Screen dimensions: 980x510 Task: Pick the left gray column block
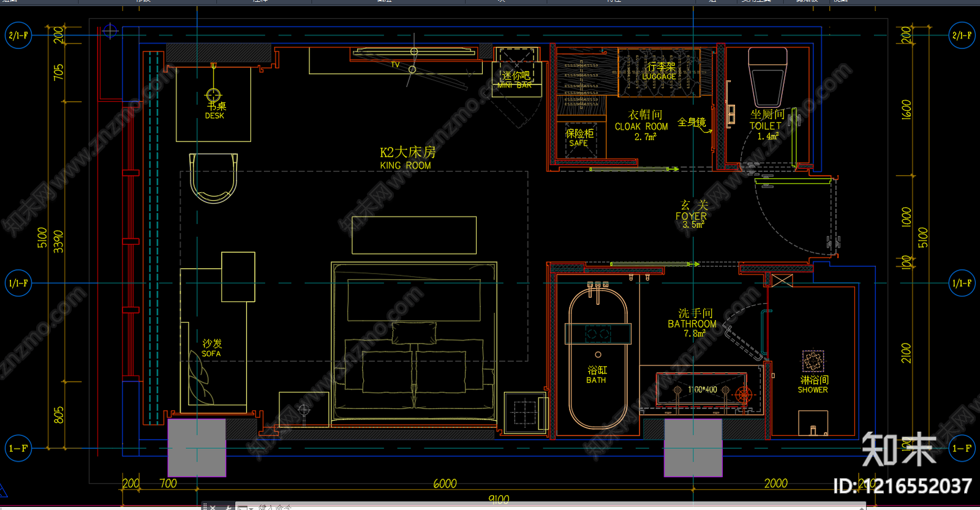pos(197,448)
